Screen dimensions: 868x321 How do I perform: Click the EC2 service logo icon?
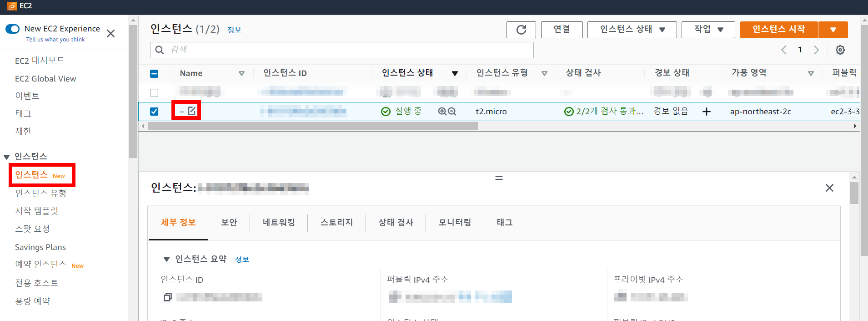click(12, 6)
